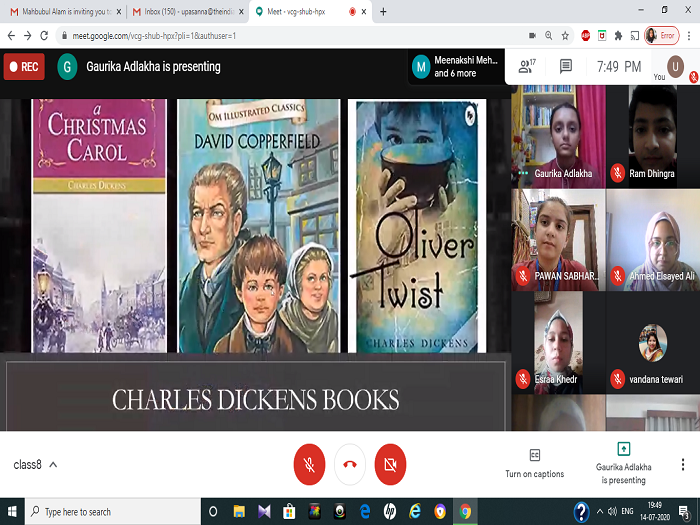The width and height of the screenshot is (700, 525).
Task: Open notifications action center icon
Action: pyautogui.click(x=683, y=512)
